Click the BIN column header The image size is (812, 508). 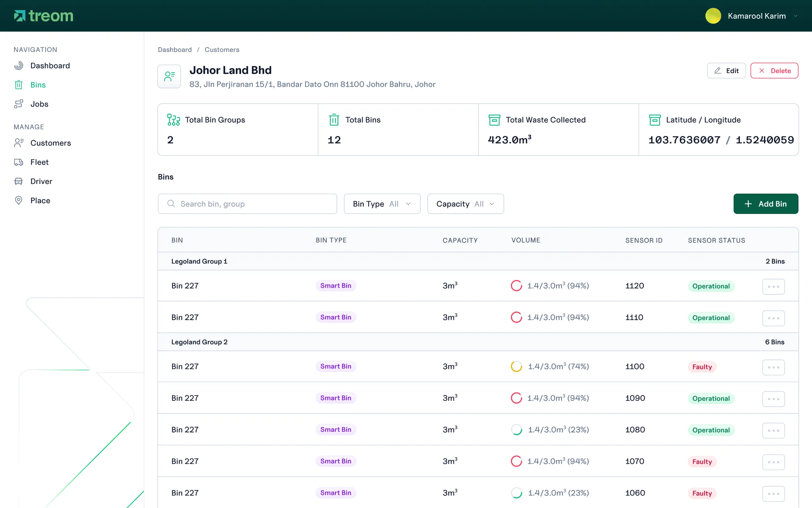[177, 240]
